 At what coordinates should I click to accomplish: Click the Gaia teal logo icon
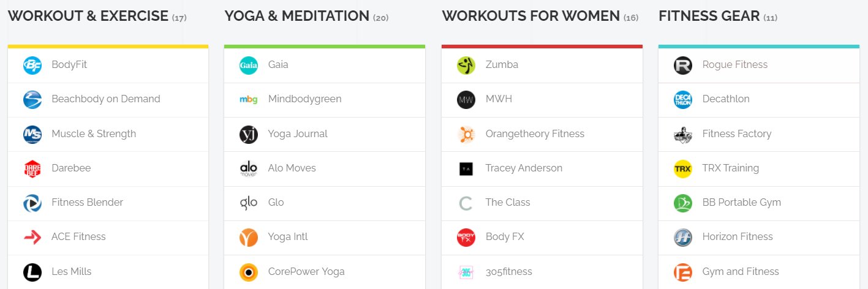pos(249,65)
